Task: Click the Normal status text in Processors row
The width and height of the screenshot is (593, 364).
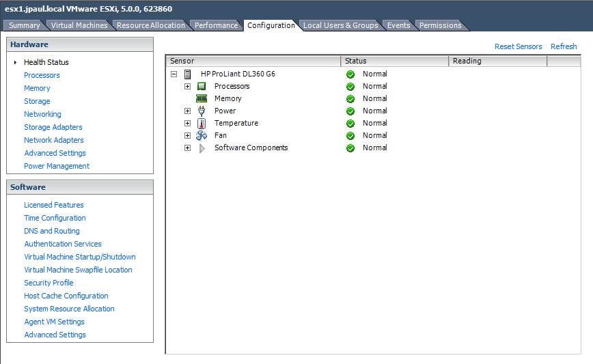Action: tap(375, 86)
